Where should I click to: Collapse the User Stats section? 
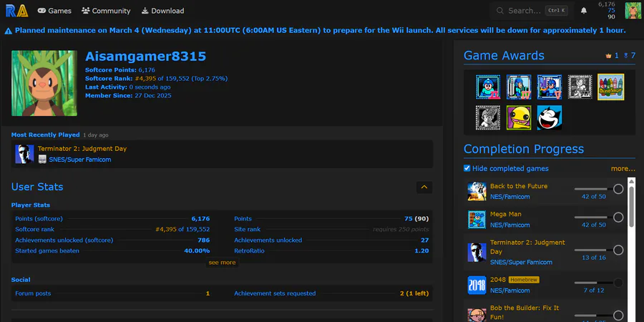tap(424, 187)
